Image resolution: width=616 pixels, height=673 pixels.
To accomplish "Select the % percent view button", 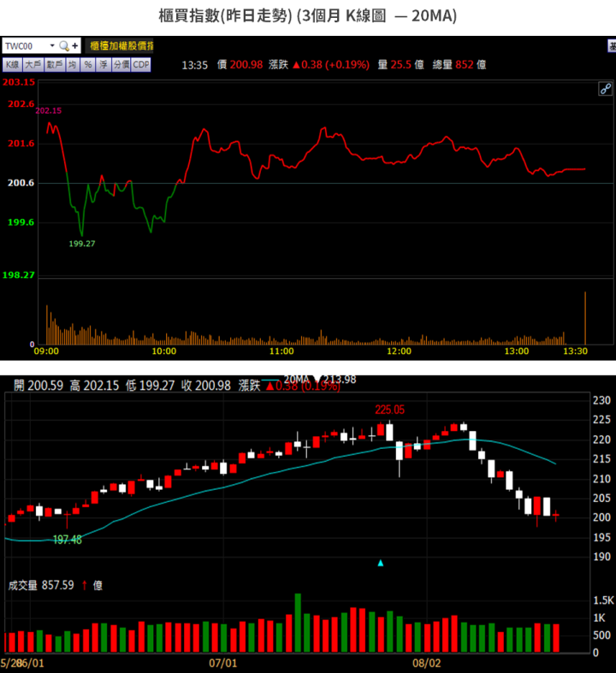I will tap(88, 65).
